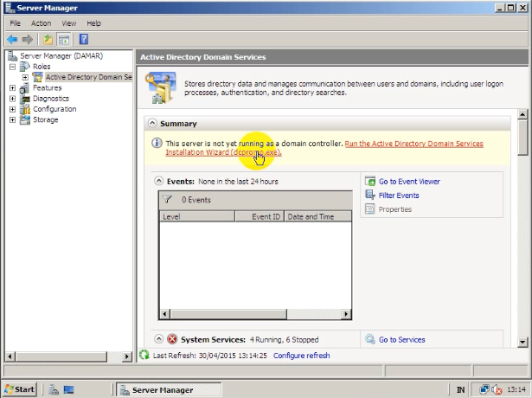Image resolution: width=532 pixels, height=398 pixels.
Task: Open the File menu
Action: point(15,23)
